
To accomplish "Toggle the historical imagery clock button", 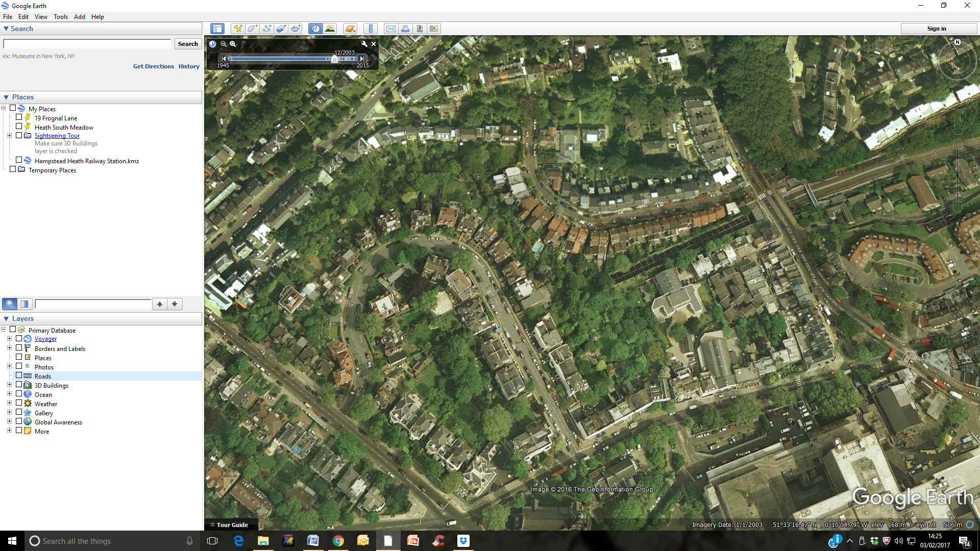I will (x=315, y=29).
